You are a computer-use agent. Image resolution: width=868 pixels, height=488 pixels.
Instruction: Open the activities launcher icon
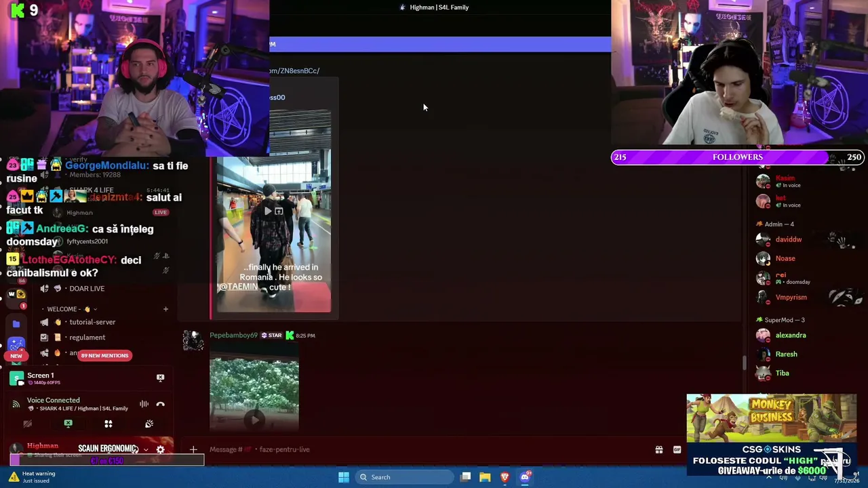click(x=108, y=424)
